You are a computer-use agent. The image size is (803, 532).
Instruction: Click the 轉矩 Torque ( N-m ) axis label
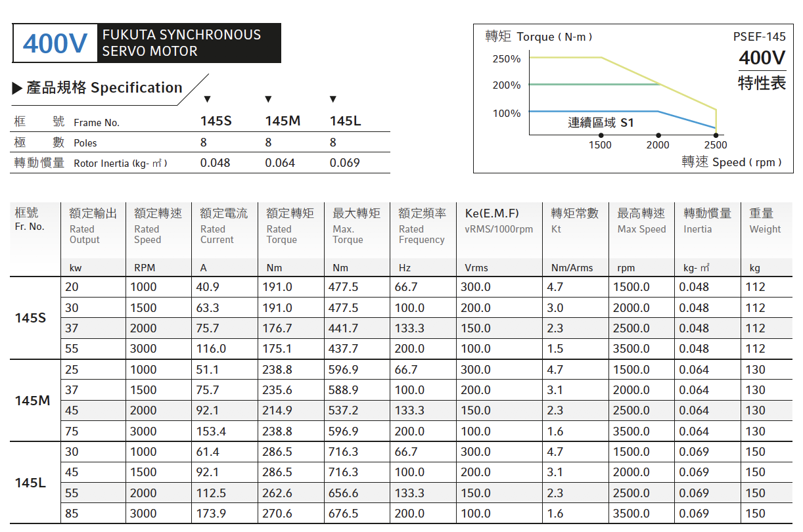(x=539, y=37)
